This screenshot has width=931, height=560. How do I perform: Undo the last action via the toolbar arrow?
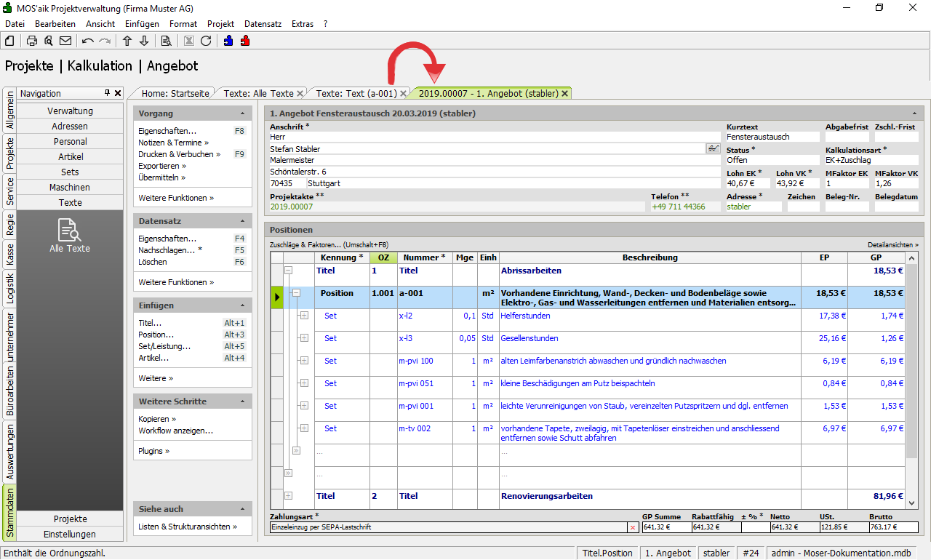pyautogui.click(x=88, y=41)
